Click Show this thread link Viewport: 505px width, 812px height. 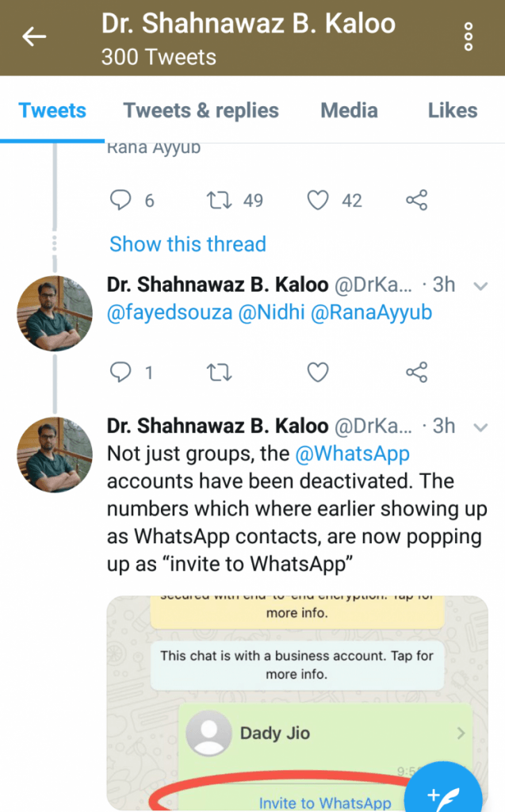(187, 244)
